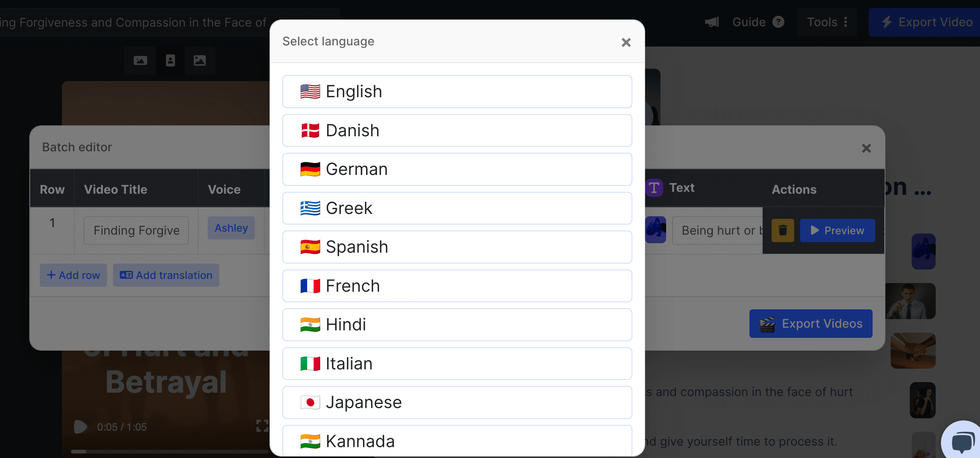Click the German language option

pos(457,169)
